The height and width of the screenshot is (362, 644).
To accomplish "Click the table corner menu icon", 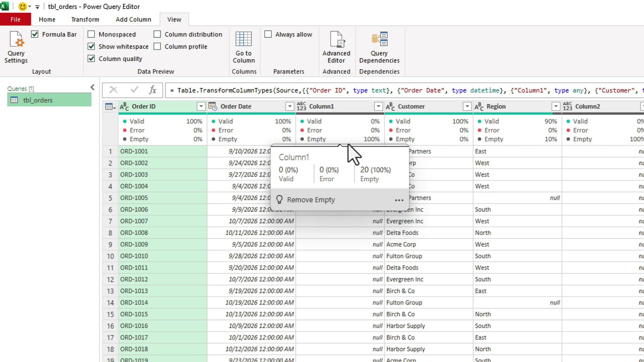I will click(x=110, y=107).
